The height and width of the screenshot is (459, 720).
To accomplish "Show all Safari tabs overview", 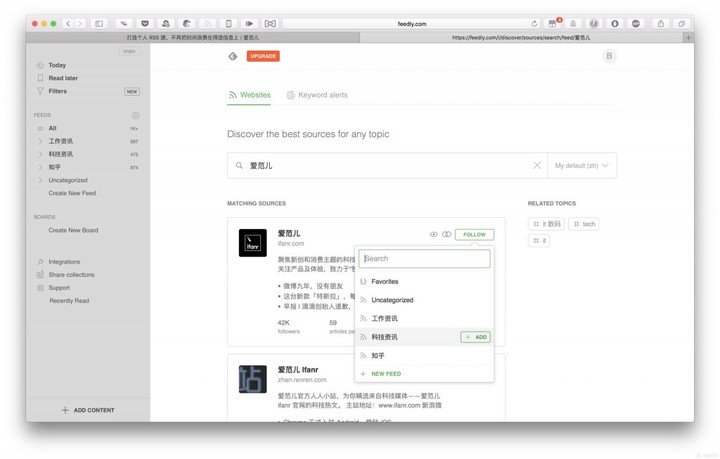I will (681, 23).
